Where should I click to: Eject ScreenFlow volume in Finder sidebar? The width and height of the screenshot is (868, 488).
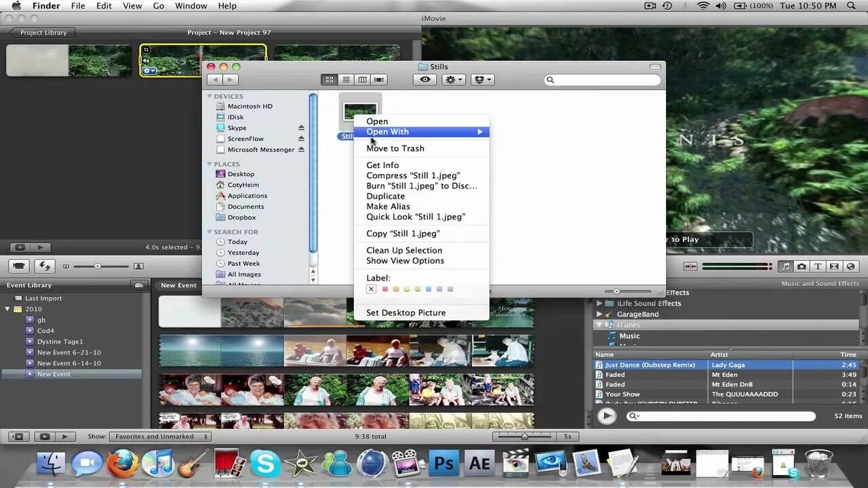pyautogui.click(x=301, y=138)
